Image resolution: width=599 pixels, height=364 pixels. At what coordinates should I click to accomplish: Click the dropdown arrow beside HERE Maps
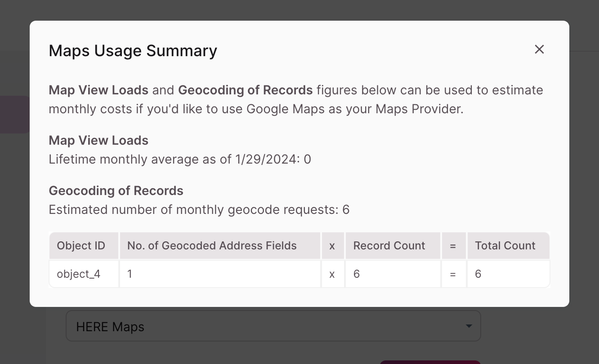pos(469,326)
